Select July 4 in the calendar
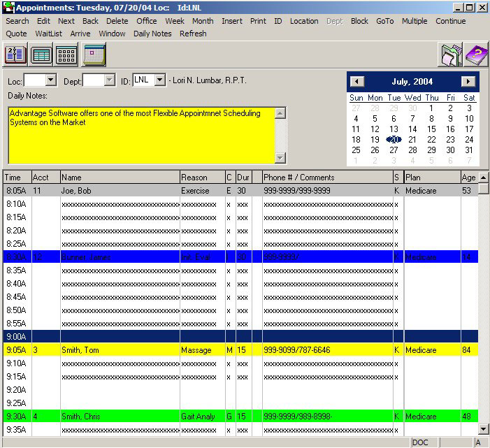The width and height of the screenshot is (490, 448). [356, 119]
